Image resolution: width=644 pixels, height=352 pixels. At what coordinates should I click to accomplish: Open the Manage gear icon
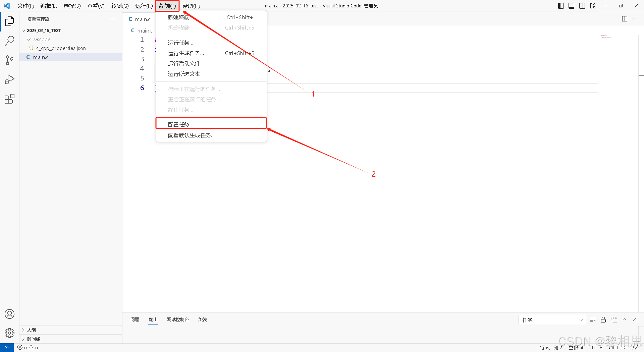click(9, 333)
